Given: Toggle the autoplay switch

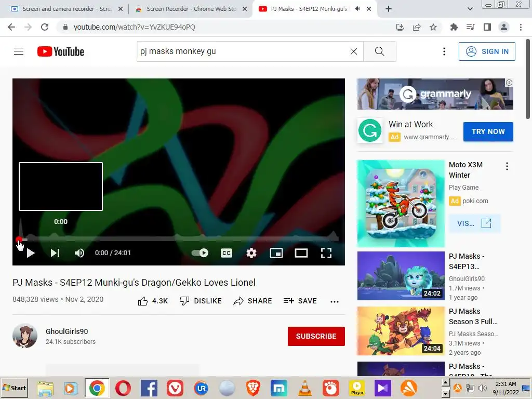Looking at the screenshot, I should pyautogui.click(x=200, y=253).
